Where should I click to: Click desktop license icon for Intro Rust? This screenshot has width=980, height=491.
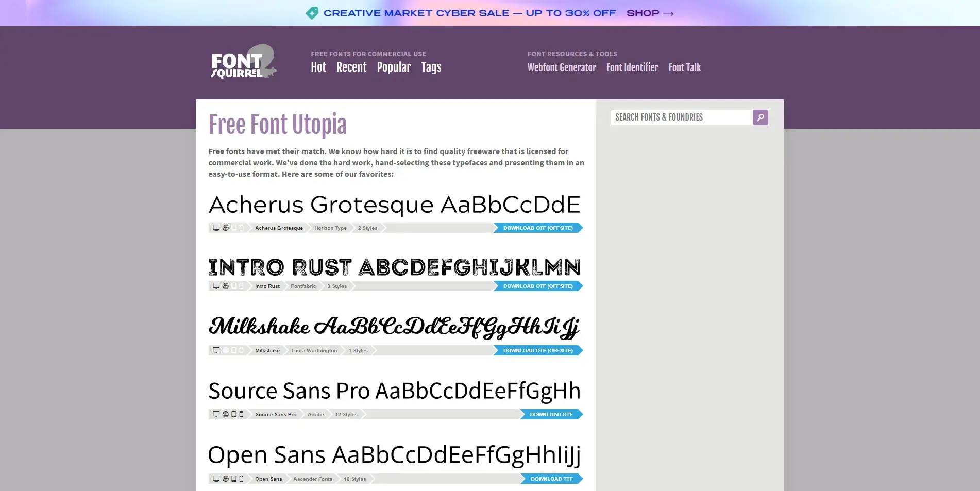coord(216,286)
